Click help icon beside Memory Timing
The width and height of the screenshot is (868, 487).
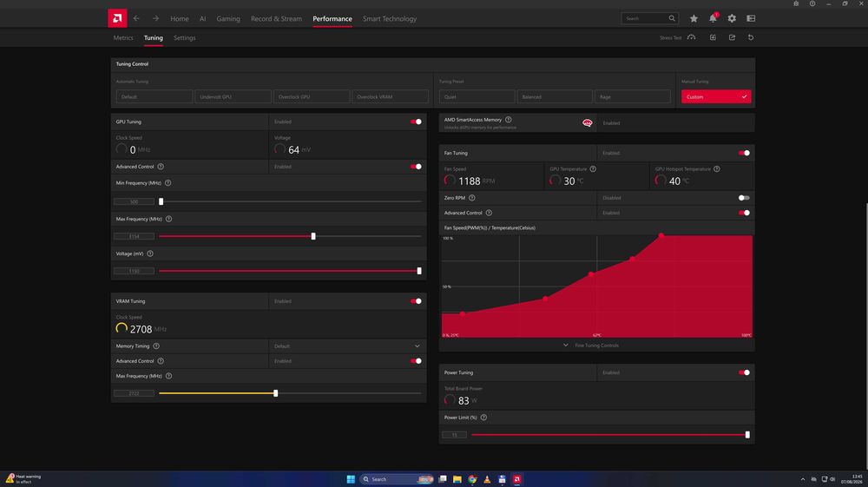click(x=156, y=346)
